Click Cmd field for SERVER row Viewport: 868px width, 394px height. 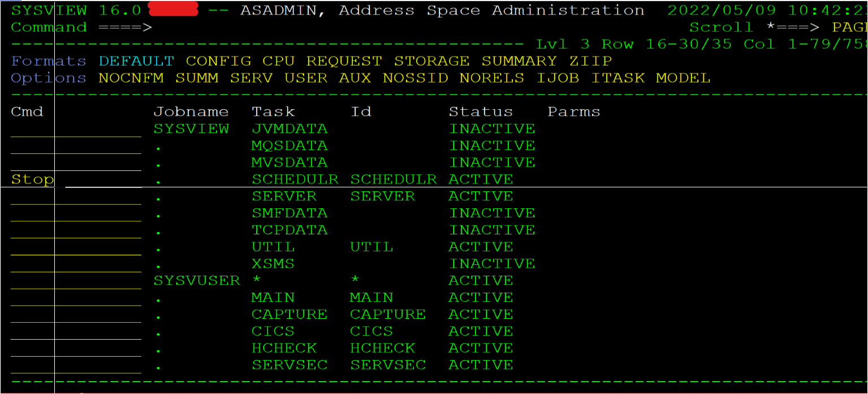76,196
